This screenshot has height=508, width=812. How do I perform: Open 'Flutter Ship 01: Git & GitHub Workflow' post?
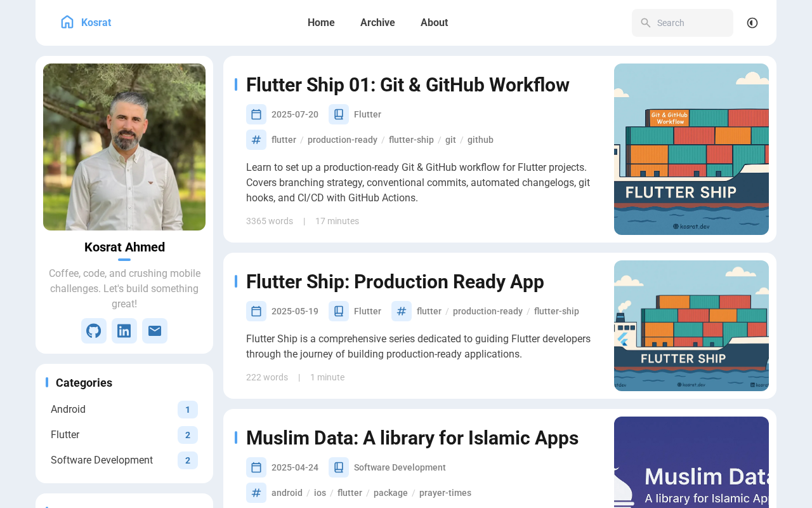pos(408,84)
